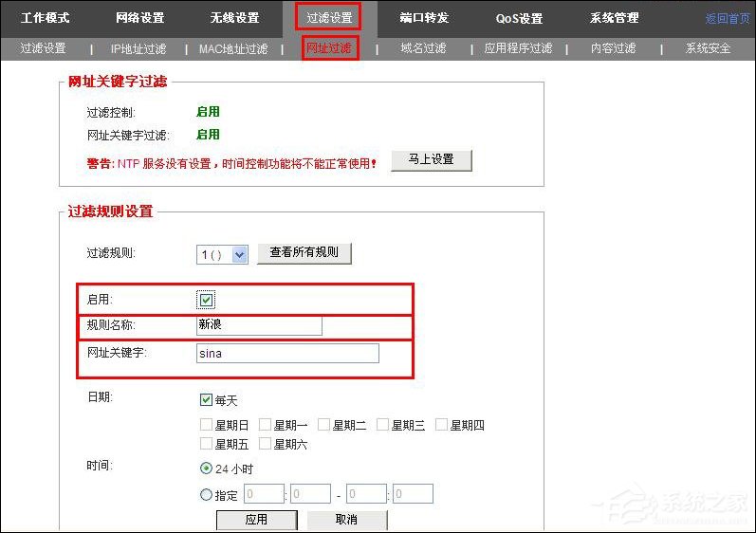The image size is (756, 533).
Task: Click the 返回首页 link
Action: [728, 19]
